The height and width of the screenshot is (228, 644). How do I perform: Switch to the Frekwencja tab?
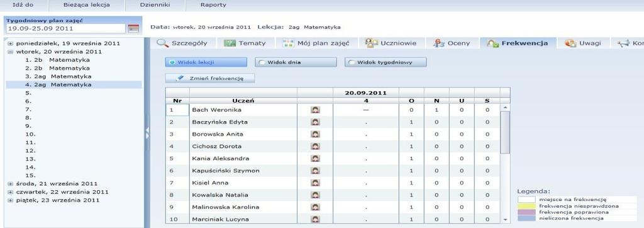pyautogui.click(x=518, y=43)
